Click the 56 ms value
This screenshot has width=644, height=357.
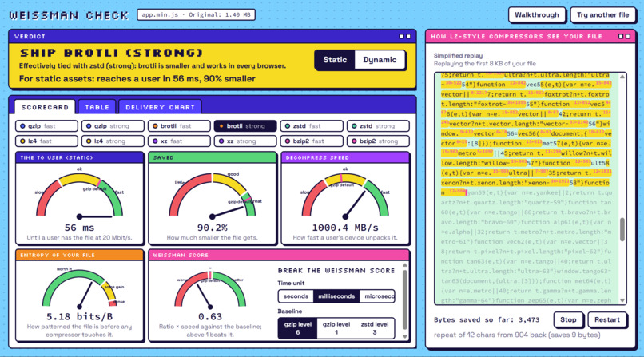79,228
